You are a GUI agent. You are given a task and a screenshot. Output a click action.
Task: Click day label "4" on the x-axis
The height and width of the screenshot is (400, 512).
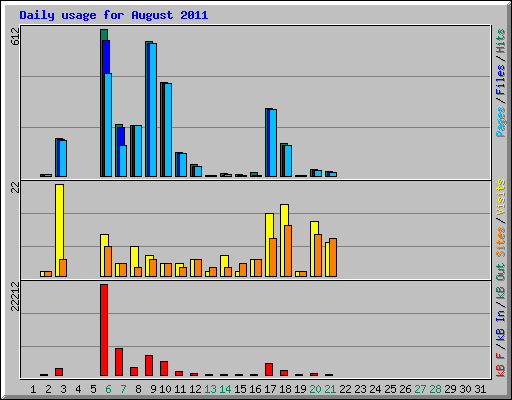78,389
